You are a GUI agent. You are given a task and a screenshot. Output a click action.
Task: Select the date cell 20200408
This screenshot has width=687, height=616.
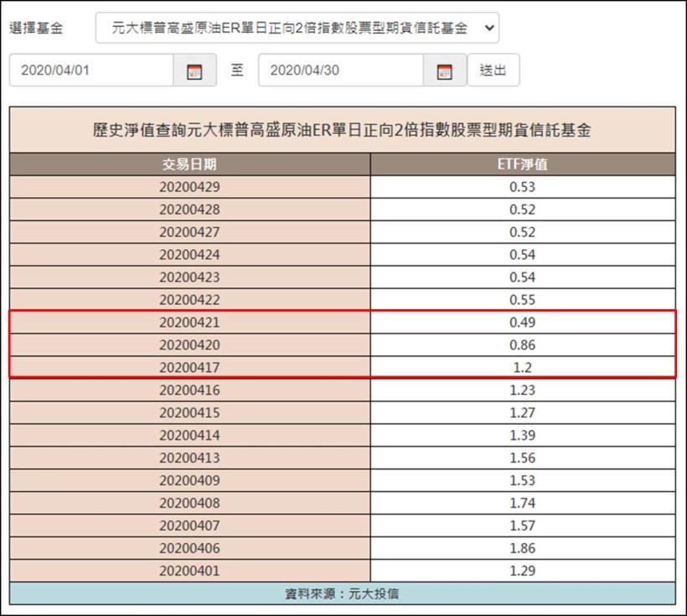click(x=189, y=504)
